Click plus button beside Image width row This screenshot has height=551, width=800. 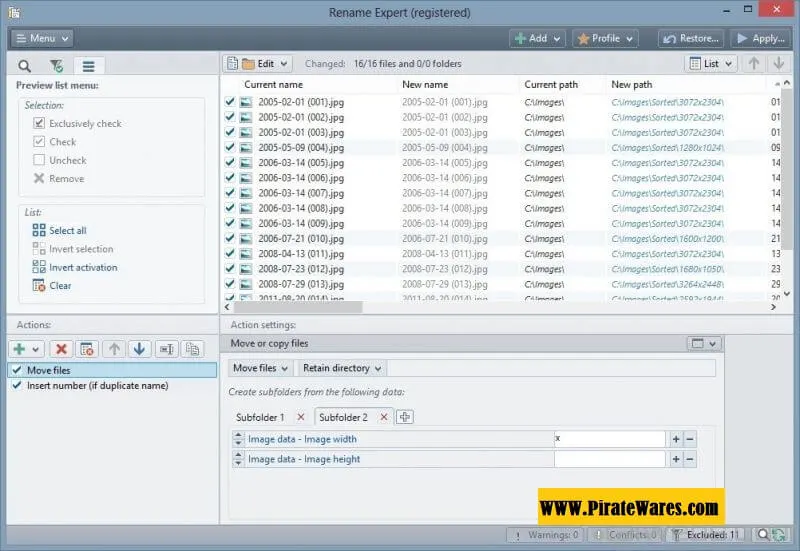(x=676, y=439)
